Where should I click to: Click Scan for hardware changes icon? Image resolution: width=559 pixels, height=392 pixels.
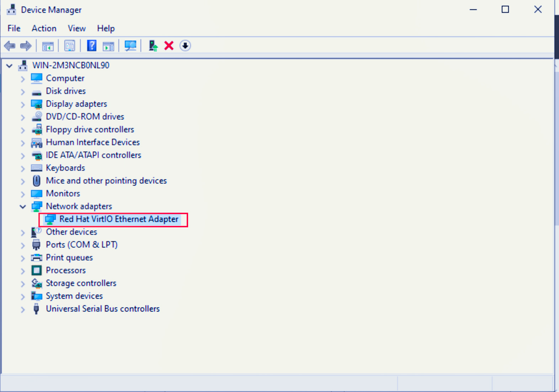pyautogui.click(x=130, y=46)
